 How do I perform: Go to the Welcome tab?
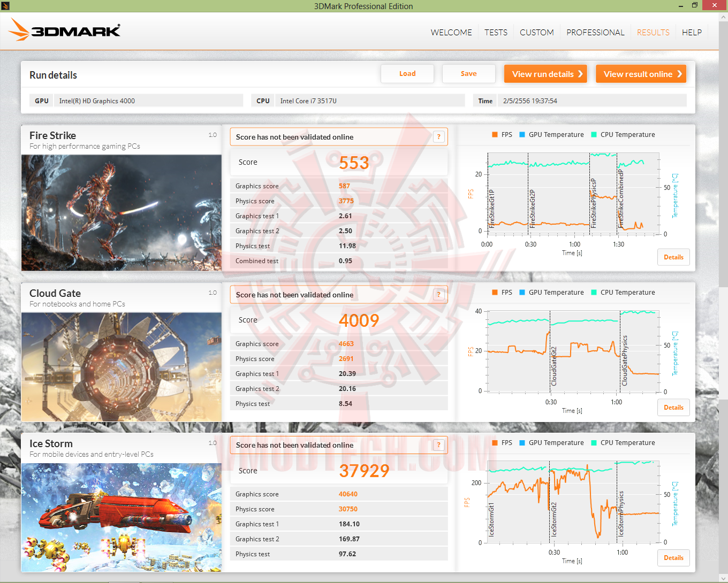[x=451, y=33]
